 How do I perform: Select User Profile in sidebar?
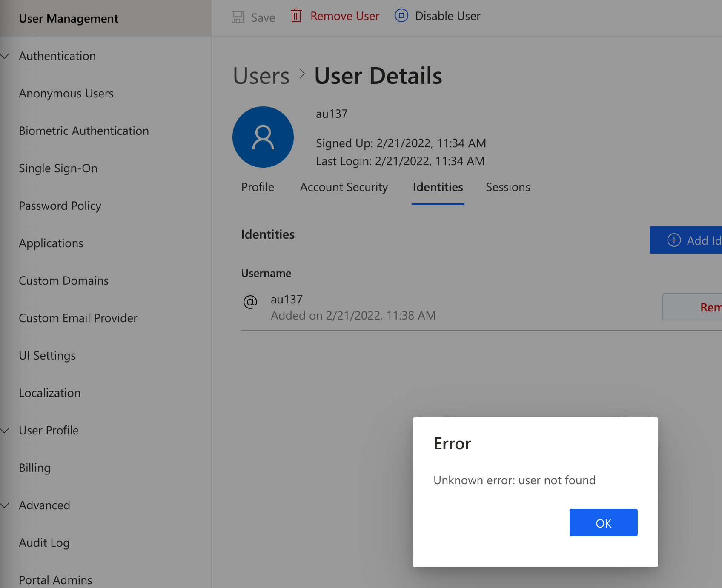[49, 430]
